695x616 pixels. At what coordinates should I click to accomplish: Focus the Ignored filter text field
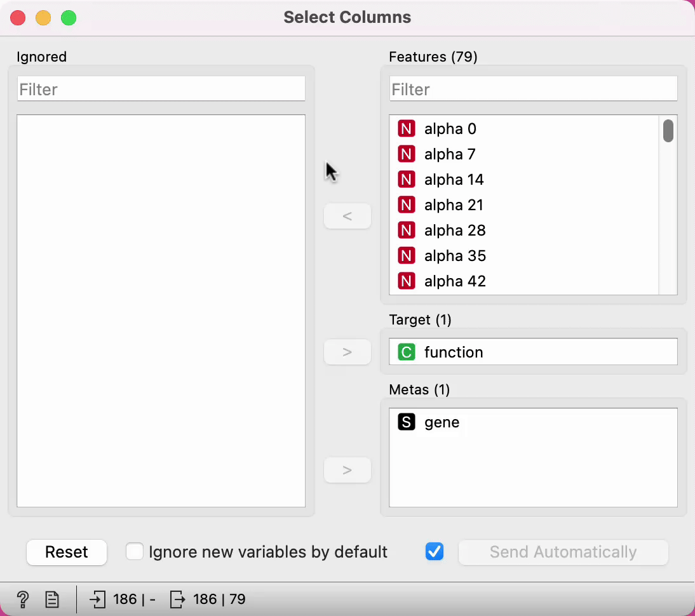161,90
